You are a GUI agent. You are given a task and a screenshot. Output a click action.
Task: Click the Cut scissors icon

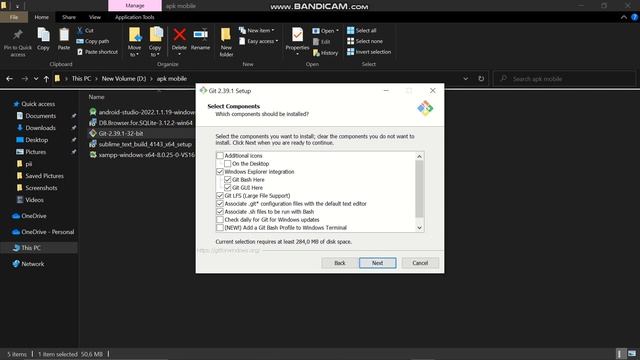coord(80,31)
